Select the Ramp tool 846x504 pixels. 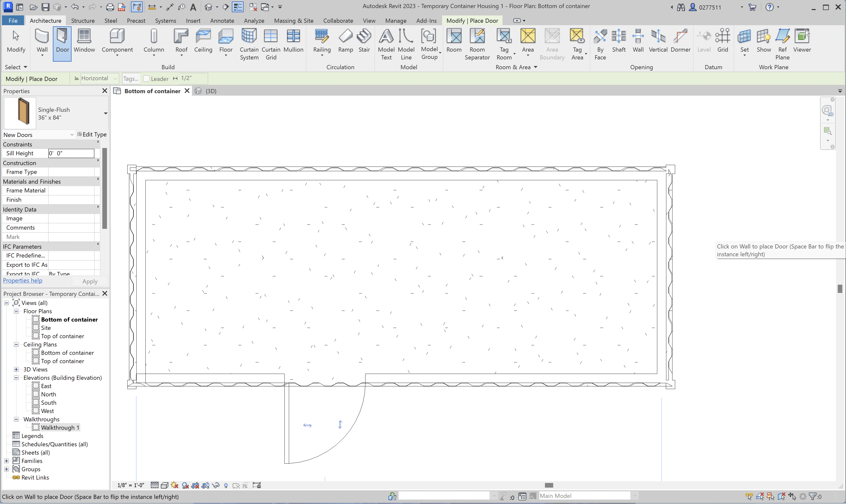click(345, 41)
